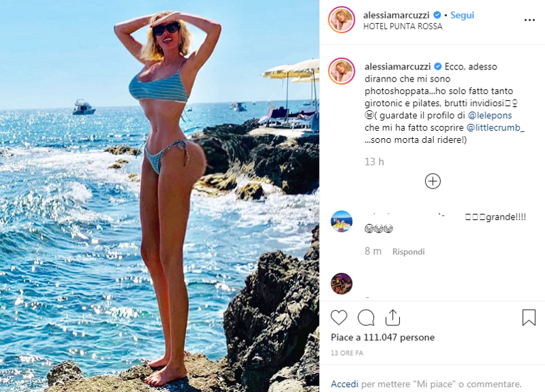Image resolution: width=545 pixels, height=392 pixels.
Task: Click the verified badge beside the caption username
Action: click(x=437, y=66)
